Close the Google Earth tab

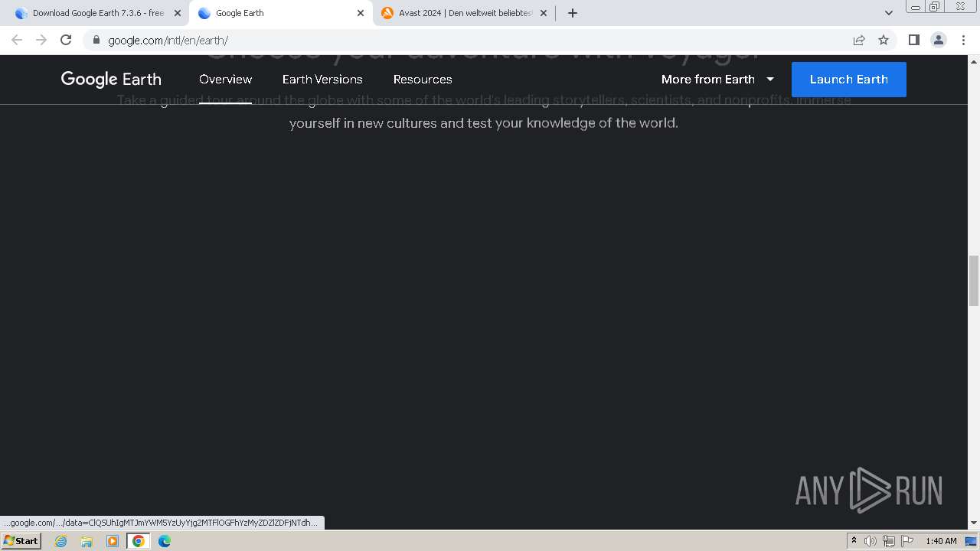coord(361,13)
